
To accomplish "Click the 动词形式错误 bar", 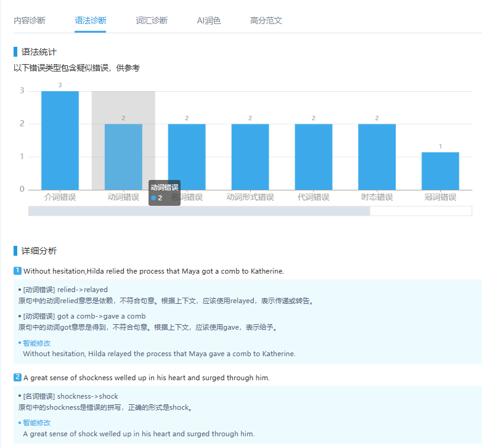I will (250, 157).
